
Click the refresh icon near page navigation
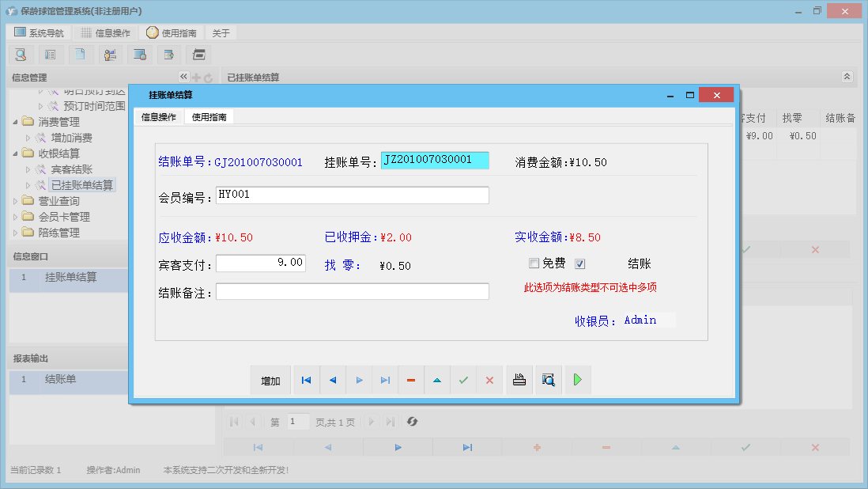coord(412,422)
